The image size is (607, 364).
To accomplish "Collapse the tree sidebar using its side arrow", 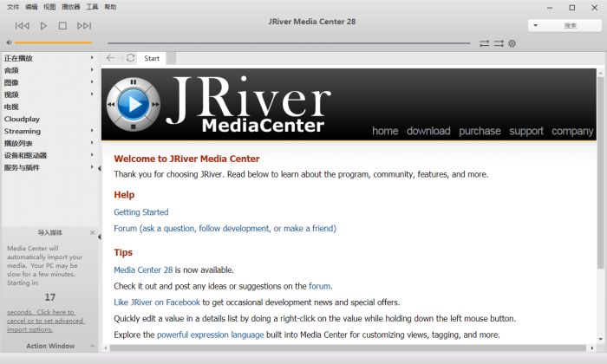I will coord(100,168).
